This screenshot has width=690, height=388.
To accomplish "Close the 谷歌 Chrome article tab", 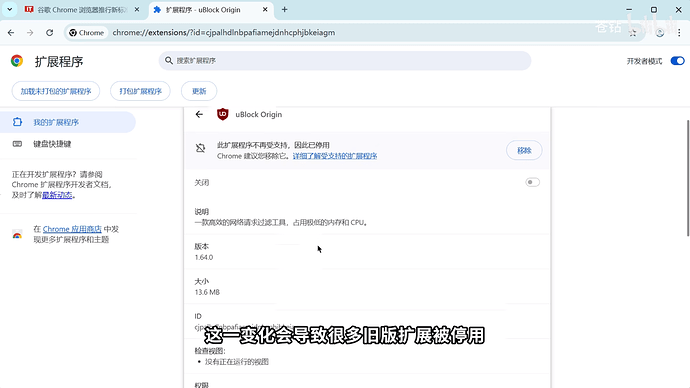I will pyautogui.click(x=137, y=10).
